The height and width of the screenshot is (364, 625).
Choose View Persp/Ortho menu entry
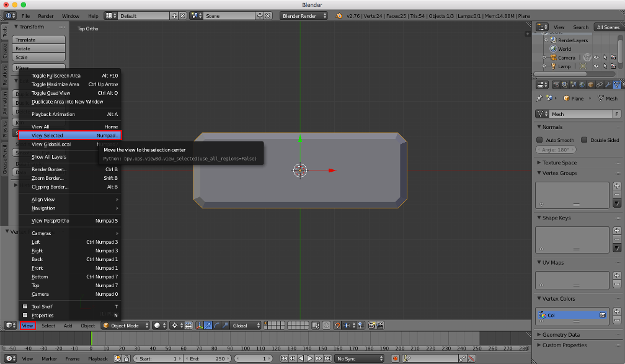(69, 221)
